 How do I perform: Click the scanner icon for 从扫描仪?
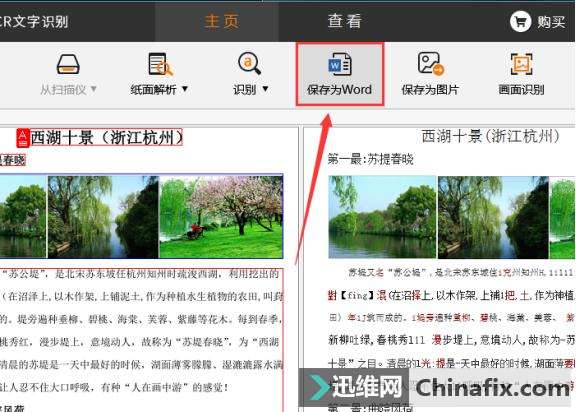point(68,65)
